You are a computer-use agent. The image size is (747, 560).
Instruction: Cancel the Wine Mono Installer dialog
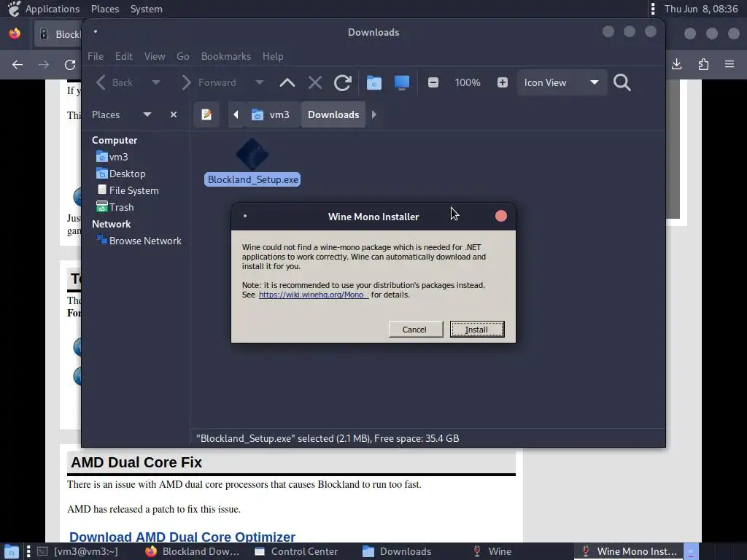(415, 329)
